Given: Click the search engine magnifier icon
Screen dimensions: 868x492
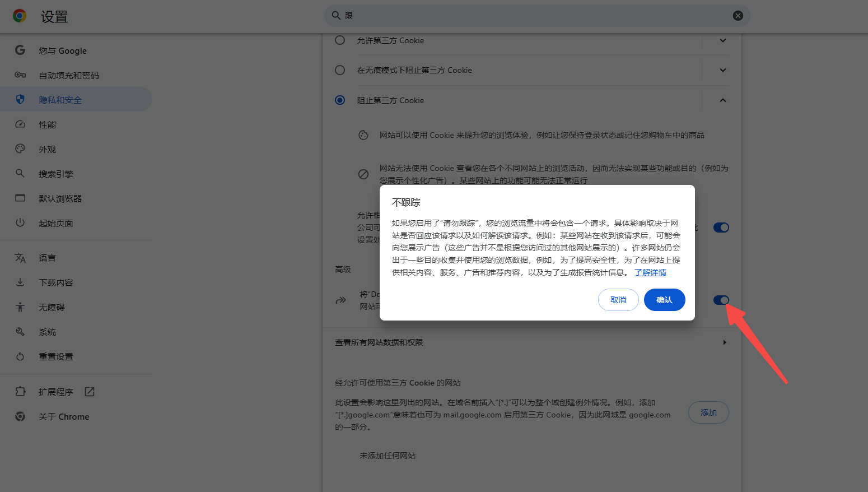Looking at the screenshot, I should point(20,173).
